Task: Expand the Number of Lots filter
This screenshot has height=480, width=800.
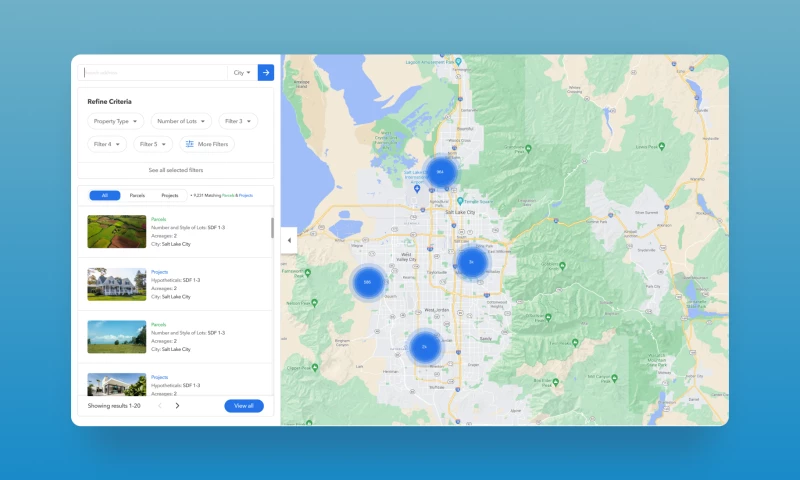Action: [182, 121]
